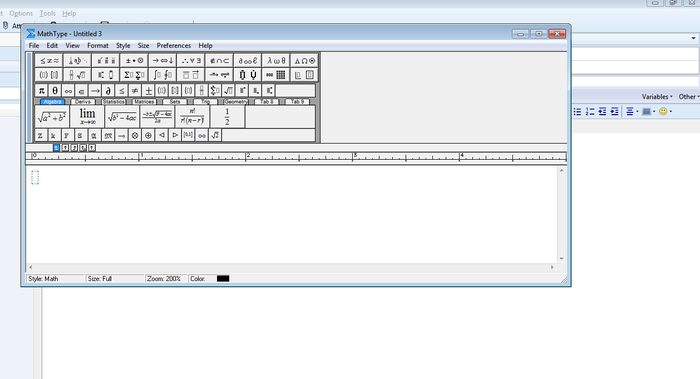Open the Format menu

coord(98,46)
